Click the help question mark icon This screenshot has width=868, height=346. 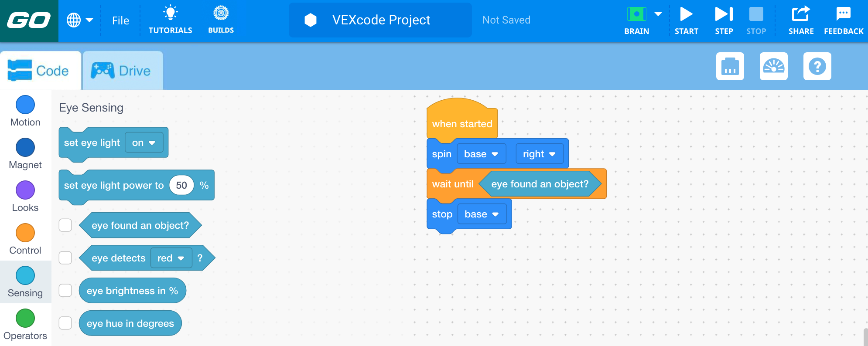click(817, 66)
